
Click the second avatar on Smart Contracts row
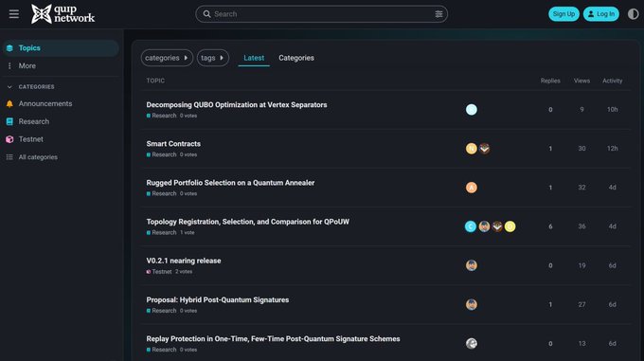pyautogui.click(x=484, y=148)
